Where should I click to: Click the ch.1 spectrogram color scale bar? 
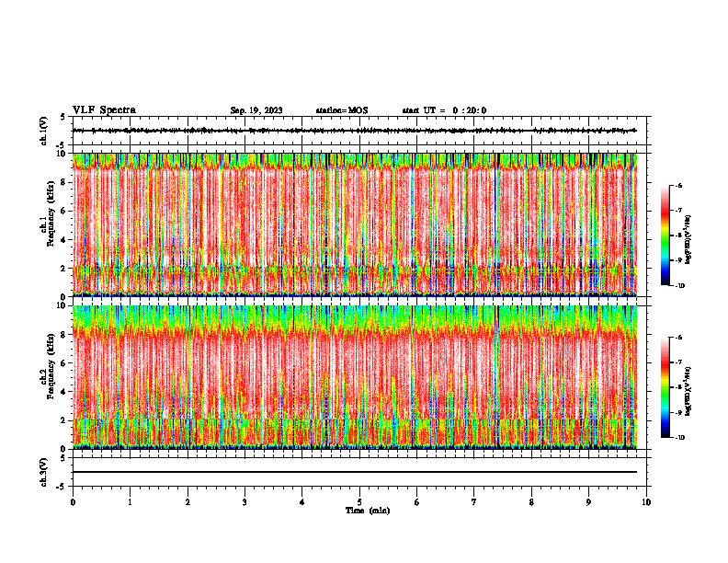[665, 236]
